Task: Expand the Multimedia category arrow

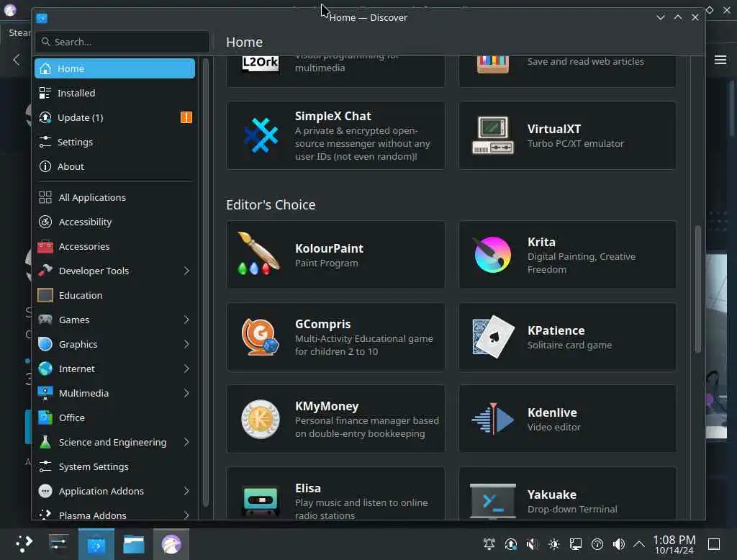Action: (x=186, y=393)
